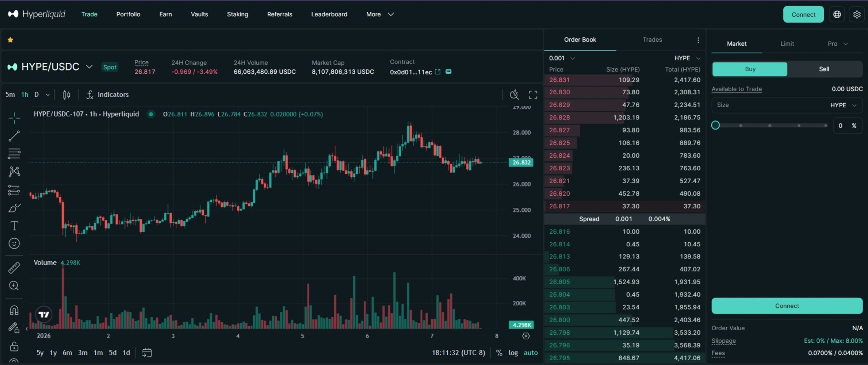Toggle auto scale on the chart
868x365 pixels.
(x=530, y=353)
